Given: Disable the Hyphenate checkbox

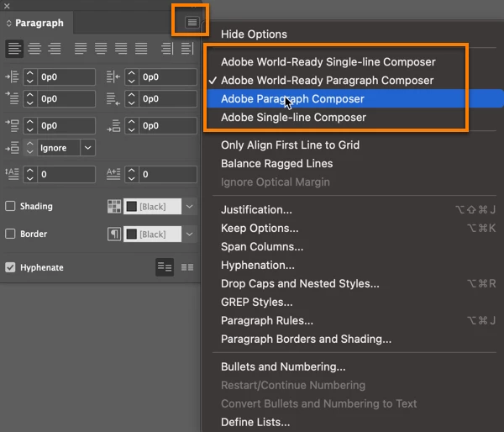Looking at the screenshot, I should (x=10, y=267).
